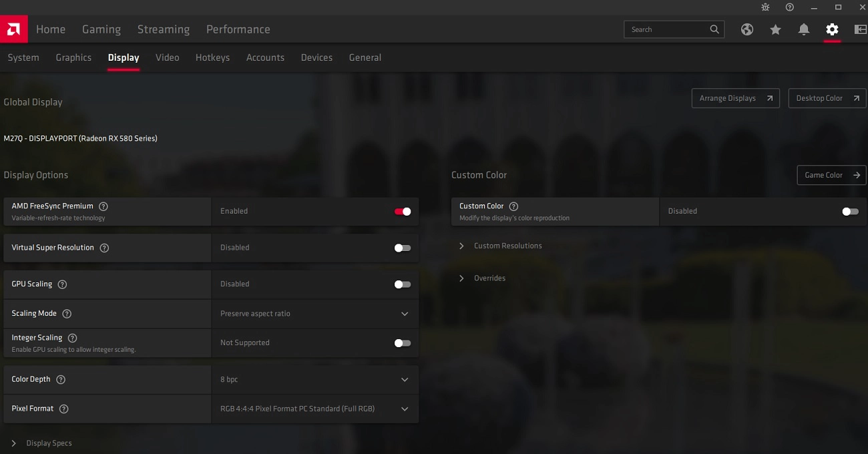Expand the Display Specs section

click(41, 443)
